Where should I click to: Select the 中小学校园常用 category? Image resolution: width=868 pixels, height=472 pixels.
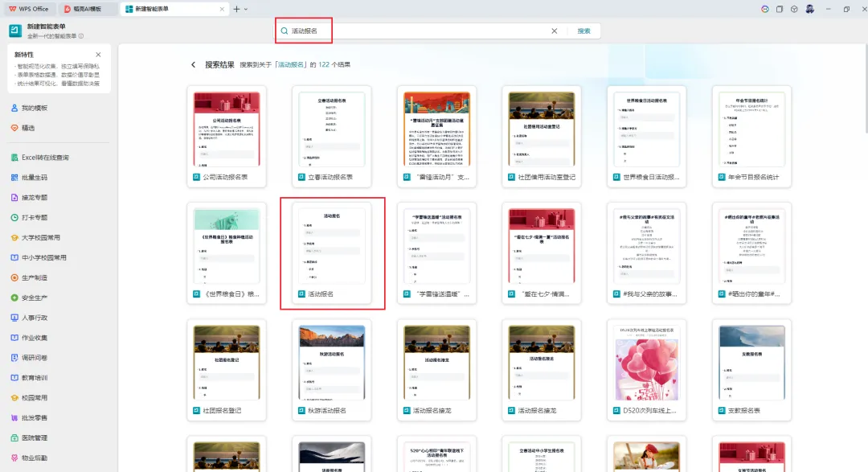[x=39, y=257]
